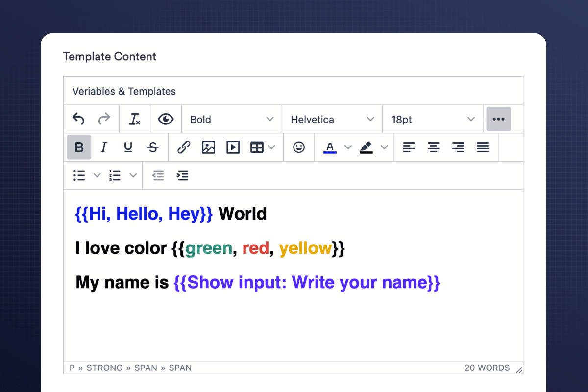Click the editor resize handle icon
Viewport: 588px width, 392px height.
[519, 370]
